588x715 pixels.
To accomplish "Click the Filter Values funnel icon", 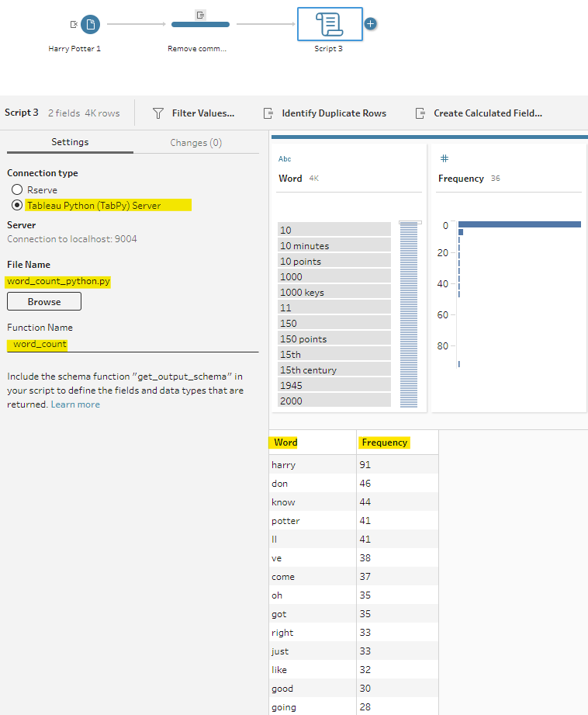I will pyautogui.click(x=158, y=113).
